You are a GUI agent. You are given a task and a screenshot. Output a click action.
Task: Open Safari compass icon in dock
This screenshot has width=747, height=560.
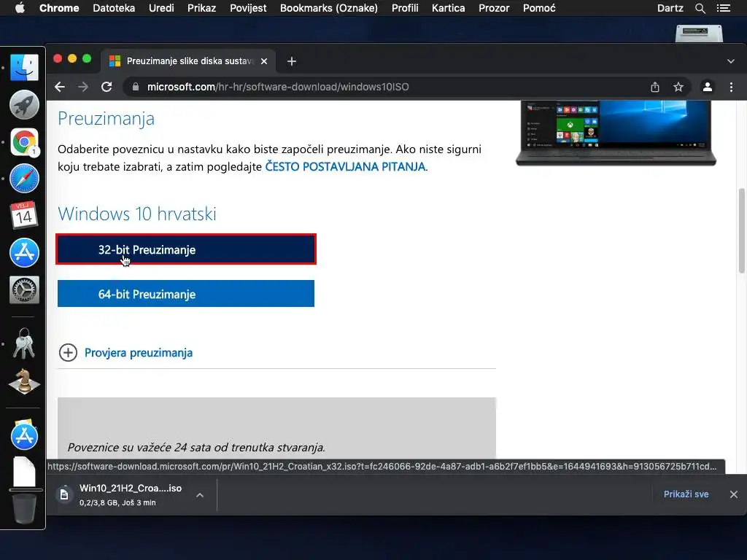(x=24, y=179)
